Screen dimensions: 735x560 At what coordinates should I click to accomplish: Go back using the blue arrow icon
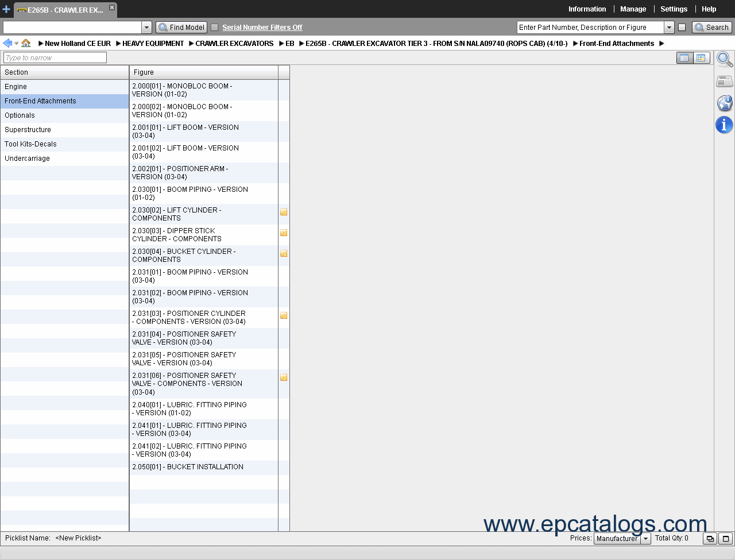(x=7, y=43)
